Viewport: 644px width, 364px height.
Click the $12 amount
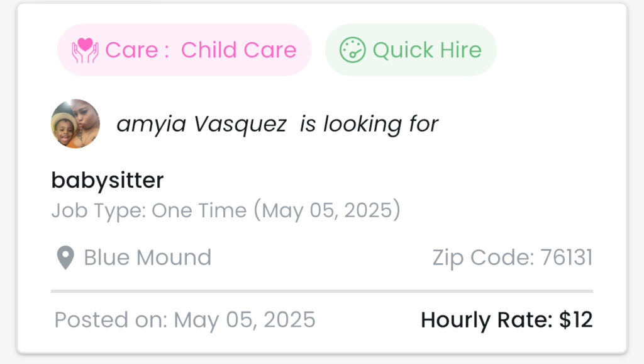[576, 319]
